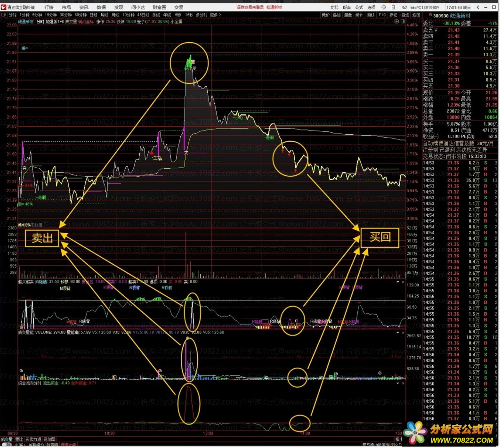Open the 超买超卖 panel dropdown arrow

[x=398, y=282]
